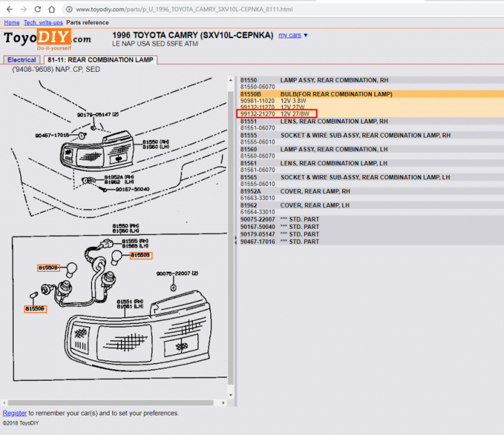
Task: Select 81551 LENS, REAR COMBINATION LAMP, RH row
Action: (x=372, y=121)
